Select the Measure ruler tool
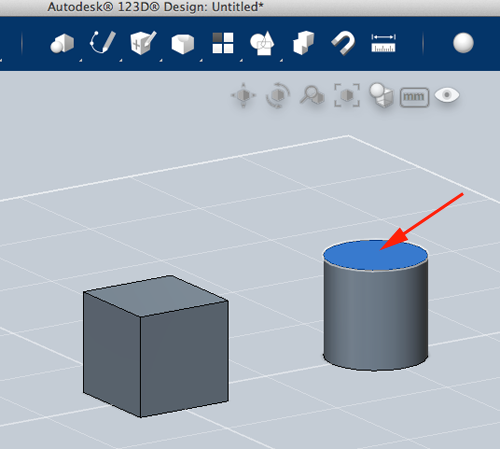Image resolution: width=500 pixels, height=449 pixels. tap(383, 43)
